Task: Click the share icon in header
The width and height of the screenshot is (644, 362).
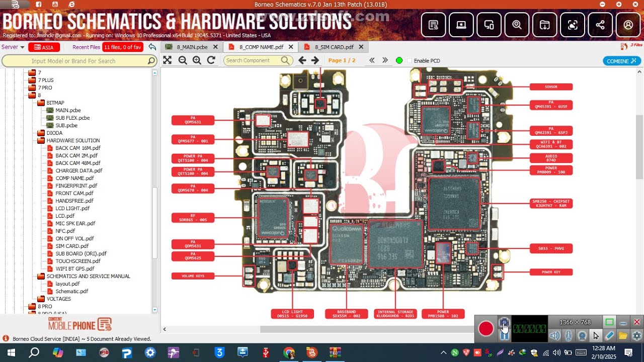Action: (x=600, y=25)
